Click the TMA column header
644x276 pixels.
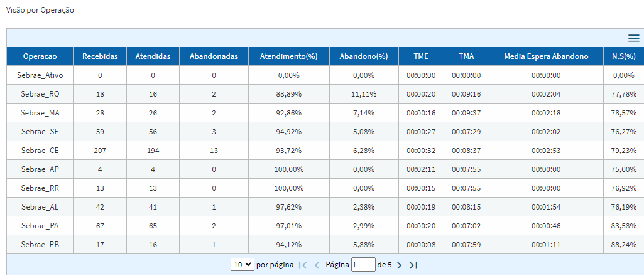point(466,56)
